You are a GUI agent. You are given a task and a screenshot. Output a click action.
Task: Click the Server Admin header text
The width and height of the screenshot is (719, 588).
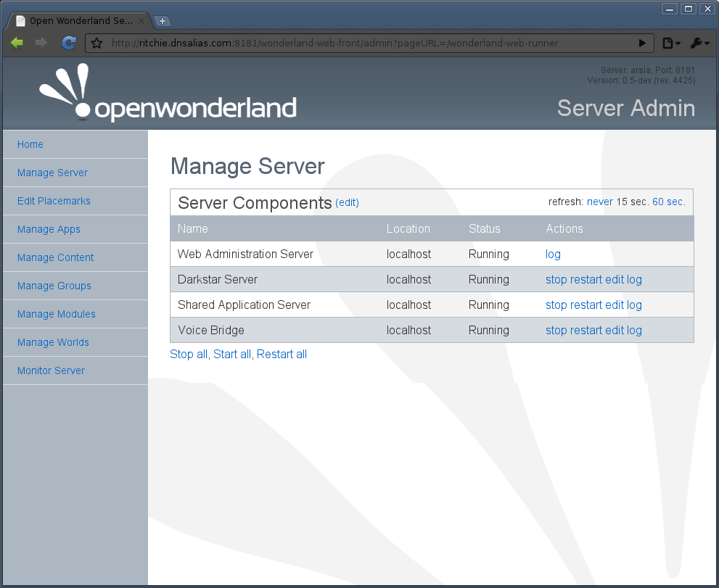click(626, 108)
